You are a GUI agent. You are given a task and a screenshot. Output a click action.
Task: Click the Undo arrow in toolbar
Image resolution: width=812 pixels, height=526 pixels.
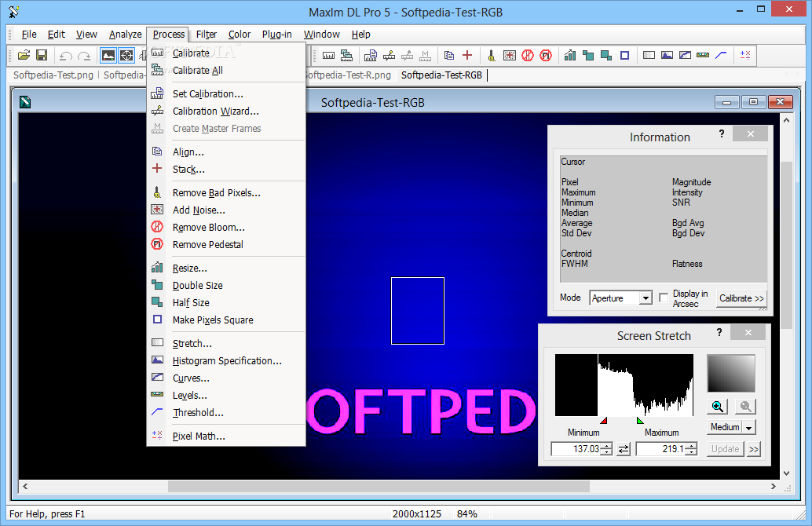coord(66,56)
